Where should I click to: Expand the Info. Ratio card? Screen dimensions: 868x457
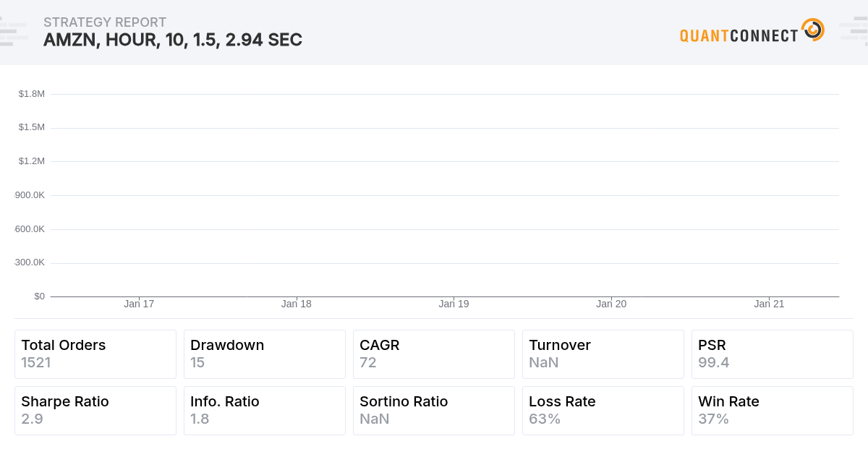(264, 410)
